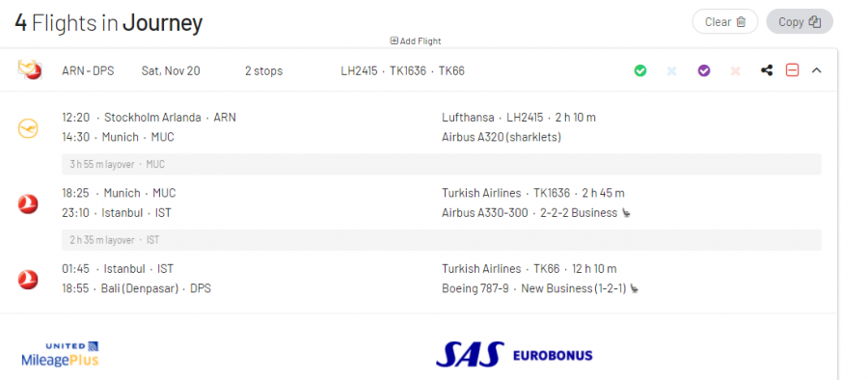This screenshot has height=380, width=868.
Task: Toggle the light blue X icon
Action: click(671, 71)
